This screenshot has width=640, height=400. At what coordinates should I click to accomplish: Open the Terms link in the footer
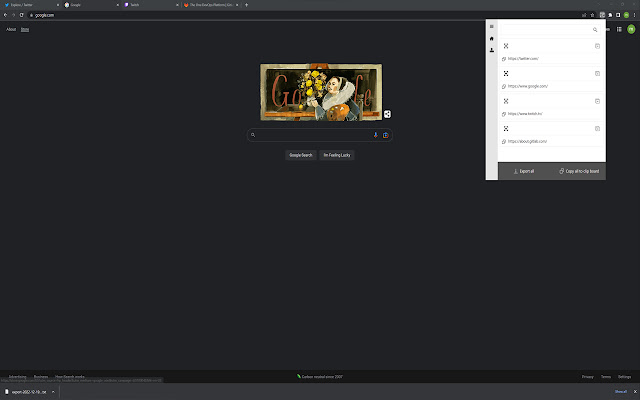(606, 377)
